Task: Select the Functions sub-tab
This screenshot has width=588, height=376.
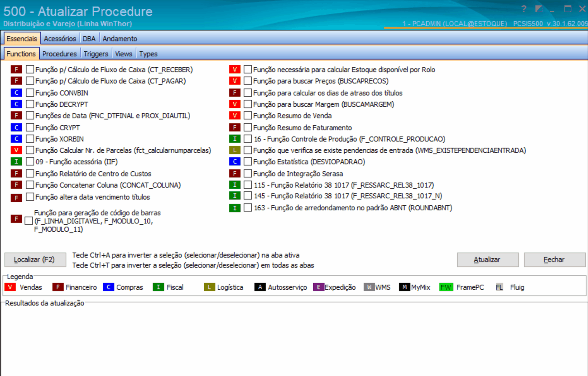Action: coord(21,54)
